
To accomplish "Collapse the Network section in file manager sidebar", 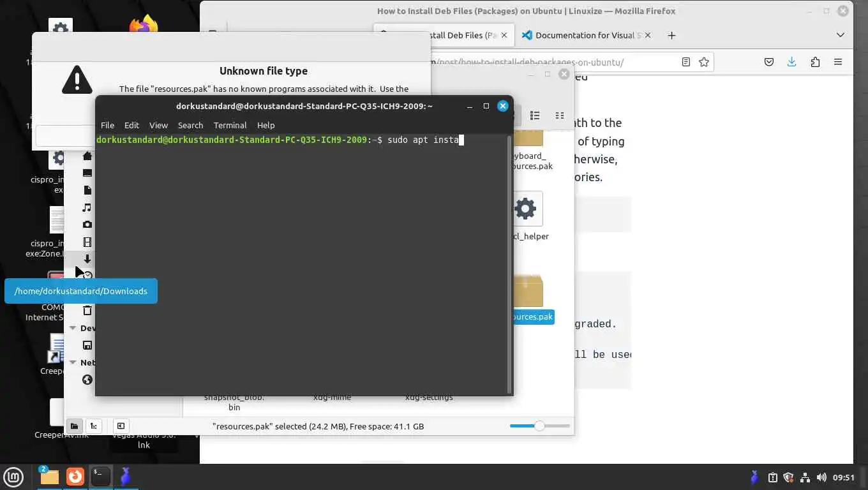I will coord(73,362).
